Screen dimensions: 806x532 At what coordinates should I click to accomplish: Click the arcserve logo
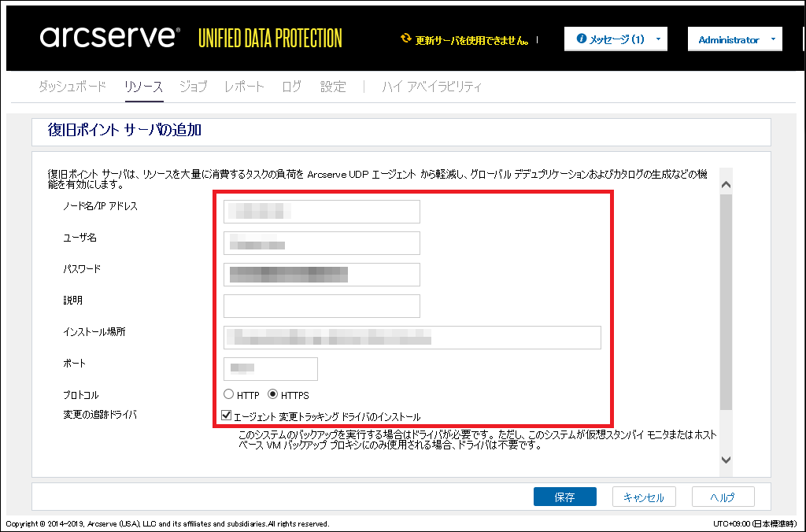[110, 36]
